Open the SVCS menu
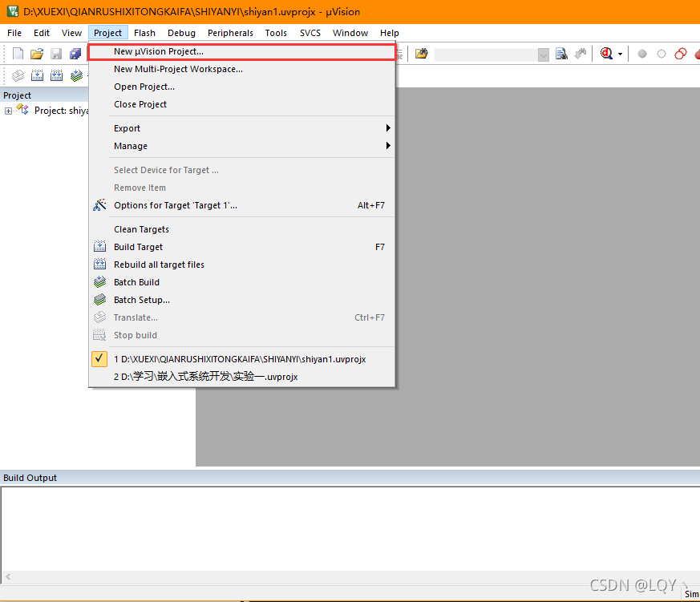This screenshot has width=700, height=602. tap(310, 33)
